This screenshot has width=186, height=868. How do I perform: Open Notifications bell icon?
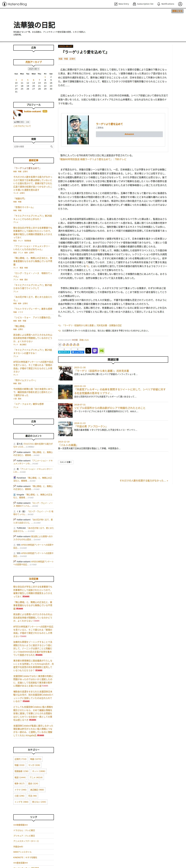[159, 4]
